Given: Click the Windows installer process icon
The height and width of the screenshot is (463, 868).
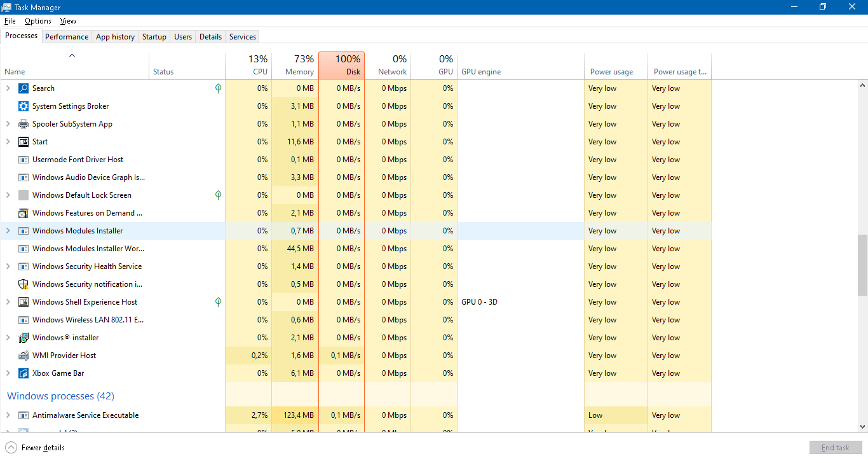Looking at the screenshot, I should click(x=24, y=338).
